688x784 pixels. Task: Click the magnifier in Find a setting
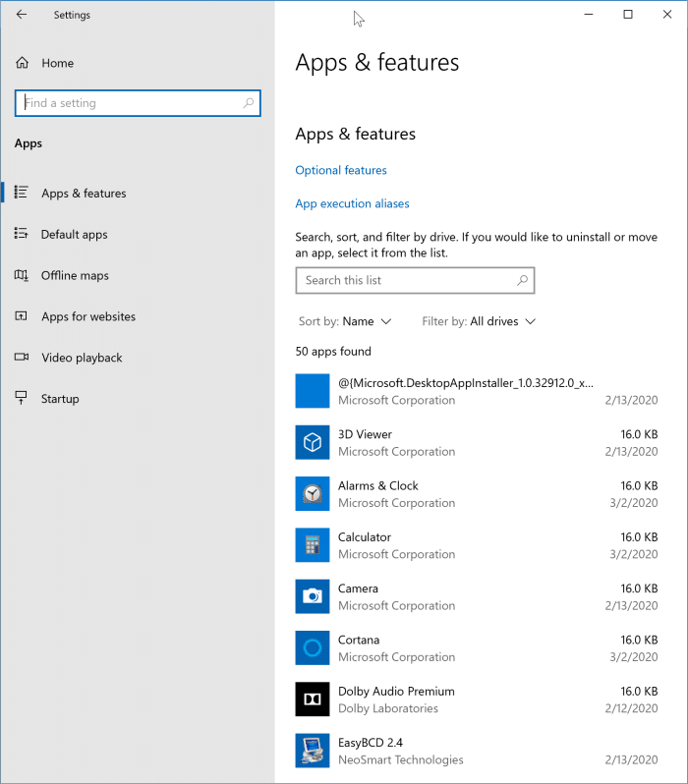[x=249, y=103]
